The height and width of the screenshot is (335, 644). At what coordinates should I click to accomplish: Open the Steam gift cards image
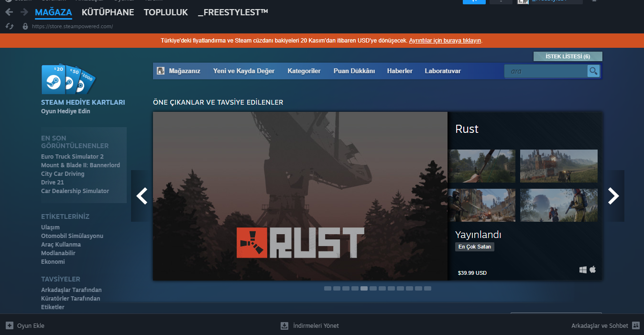[68, 79]
